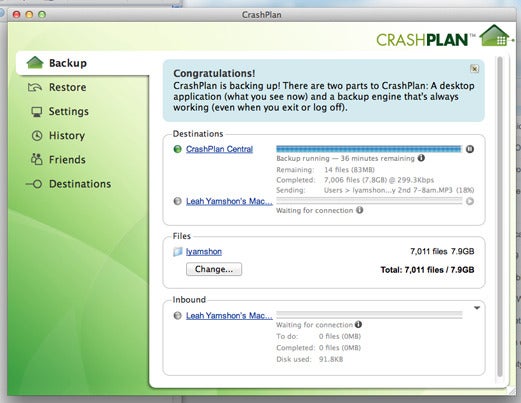Start backup to Leah Yamshon's Mac destination
This screenshot has height=403, width=521.
(470, 201)
